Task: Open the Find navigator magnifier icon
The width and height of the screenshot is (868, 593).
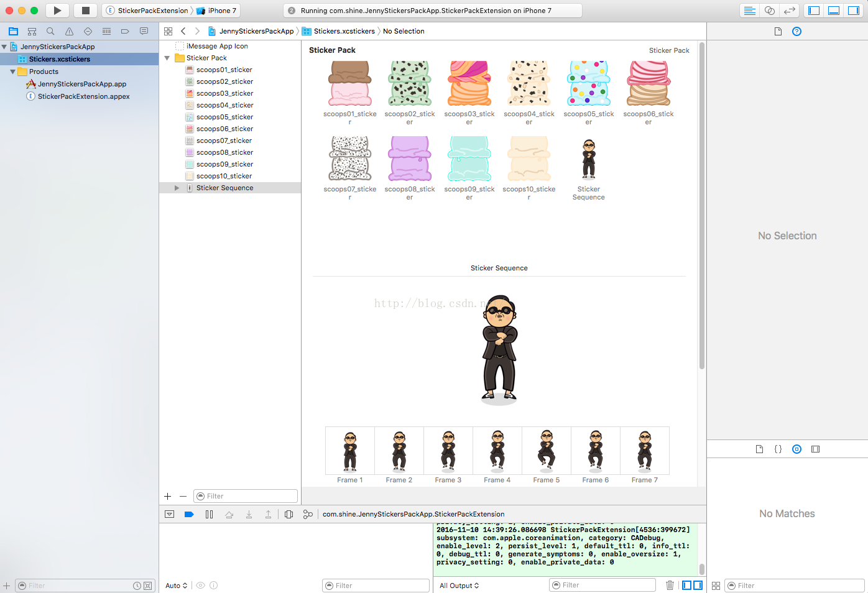Action: click(50, 31)
